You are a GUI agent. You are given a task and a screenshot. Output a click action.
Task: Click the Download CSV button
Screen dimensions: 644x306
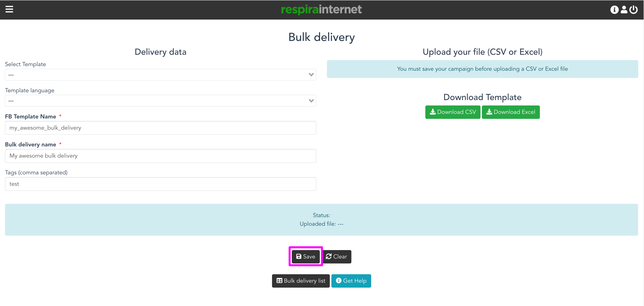[453, 112]
